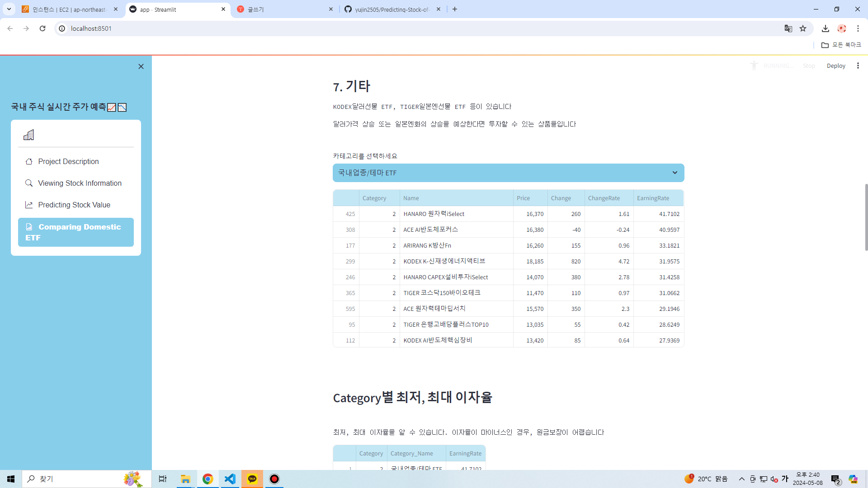868x488 pixels.
Task: Sort table by Price column header
Action: 523,198
